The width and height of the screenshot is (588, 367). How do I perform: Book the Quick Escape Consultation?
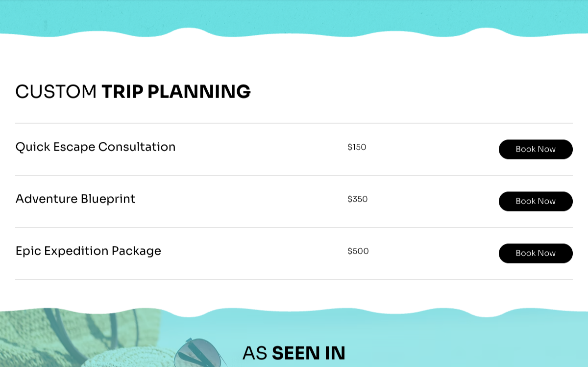(x=536, y=149)
